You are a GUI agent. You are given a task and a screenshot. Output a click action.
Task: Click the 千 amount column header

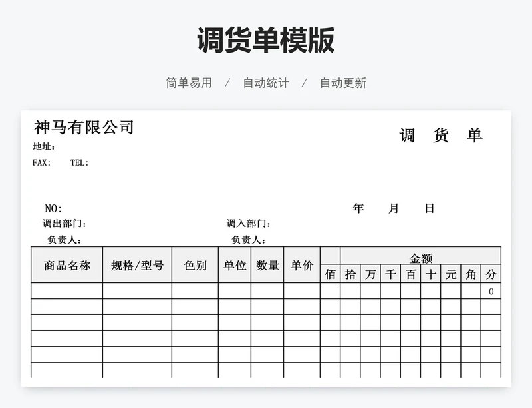390,274
